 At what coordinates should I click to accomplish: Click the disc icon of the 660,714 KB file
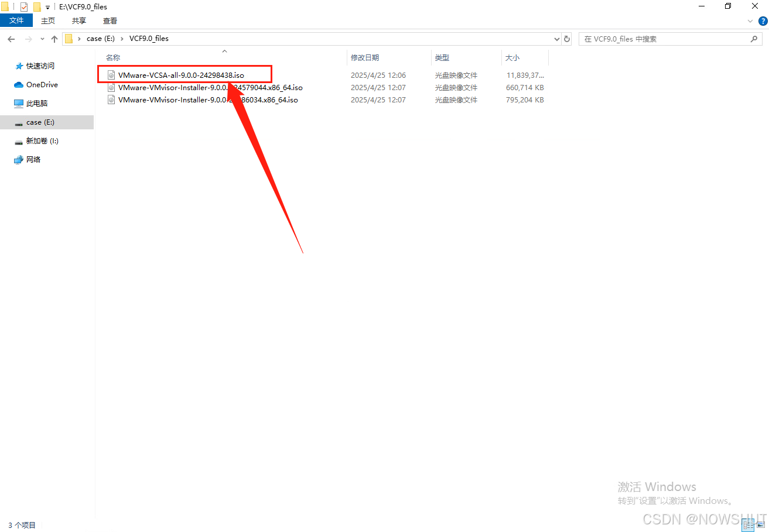coord(111,88)
